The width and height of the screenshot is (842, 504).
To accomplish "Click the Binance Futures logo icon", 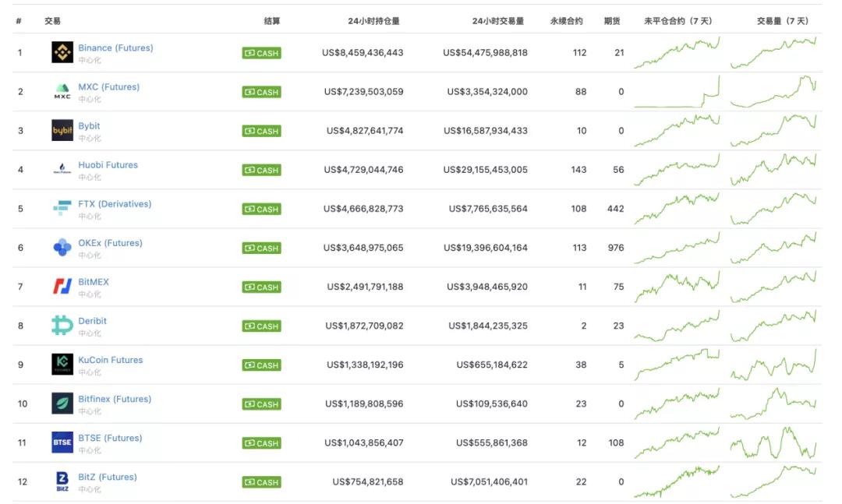I will pyautogui.click(x=62, y=52).
